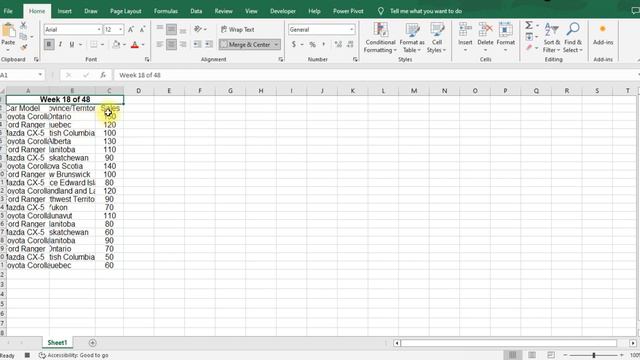Screen dimensions: 640x360
Task: Open Accessibility checker in status bar
Action: (x=73, y=356)
